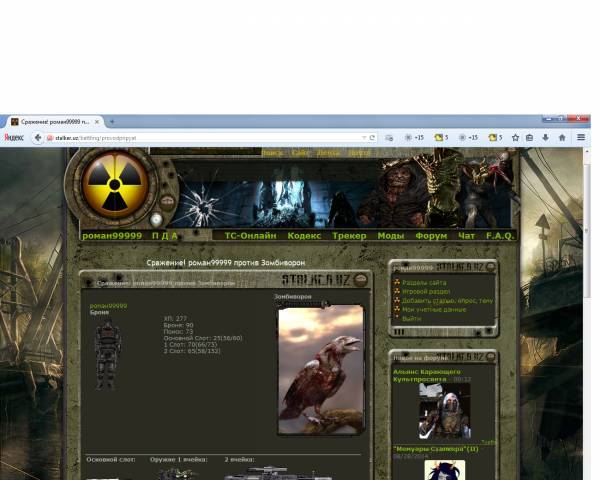Open the Трекер menu item
This screenshot has width=600, height=480.
pos(349,236)
